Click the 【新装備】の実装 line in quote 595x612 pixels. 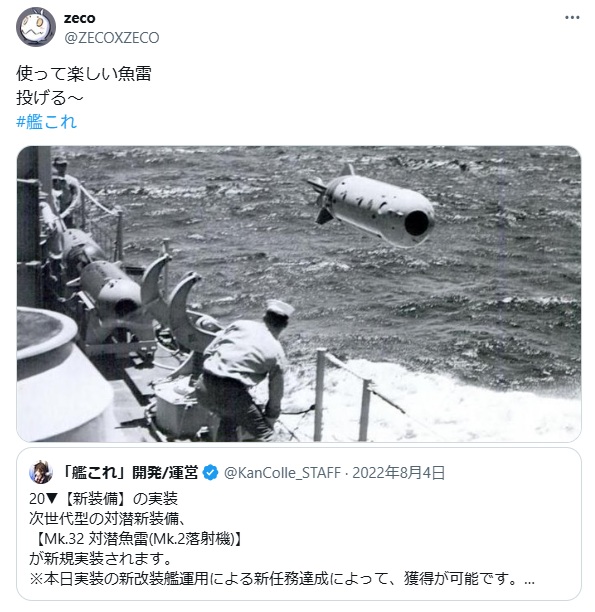(x=103, y=499)
